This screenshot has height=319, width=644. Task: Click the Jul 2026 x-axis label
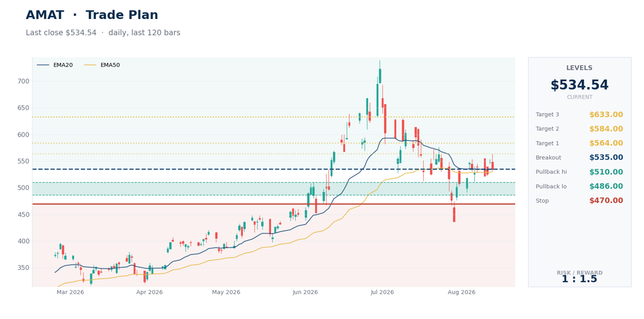click(382, 292)
